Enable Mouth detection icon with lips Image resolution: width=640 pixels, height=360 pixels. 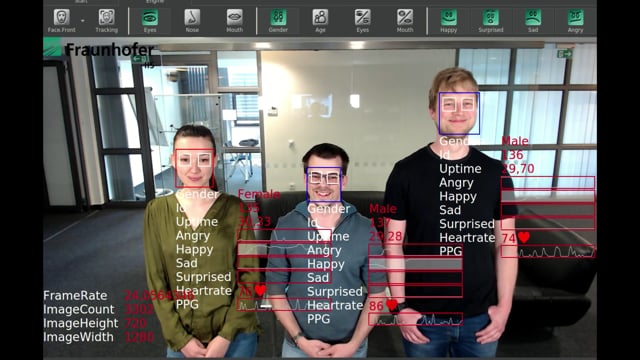click(234, 18)
